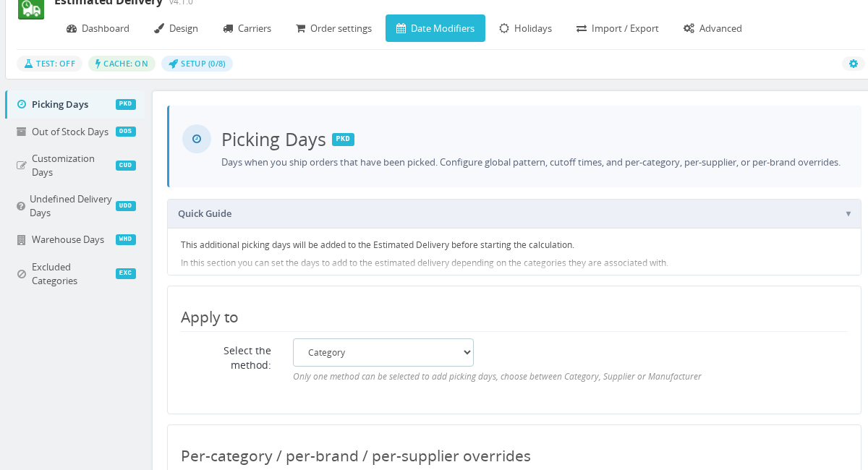
Task: Open the SETUP (0/8) badge
Action: 197,64
